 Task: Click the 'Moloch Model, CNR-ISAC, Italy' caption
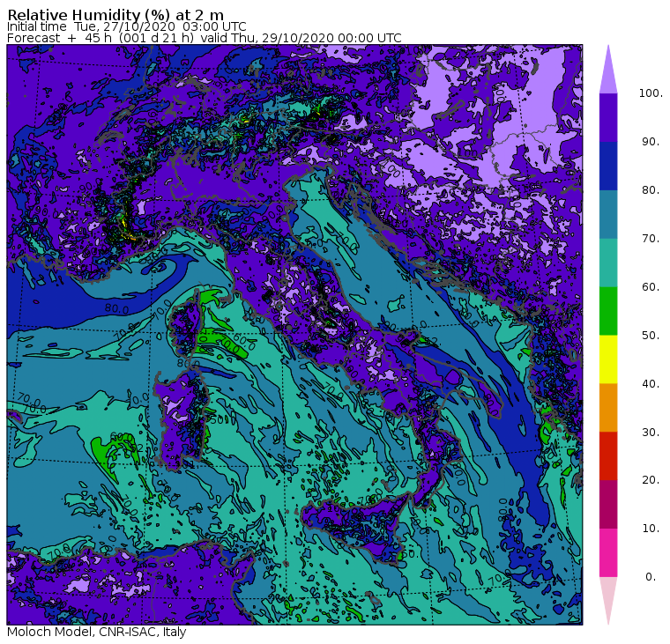(x=97, y=632)
